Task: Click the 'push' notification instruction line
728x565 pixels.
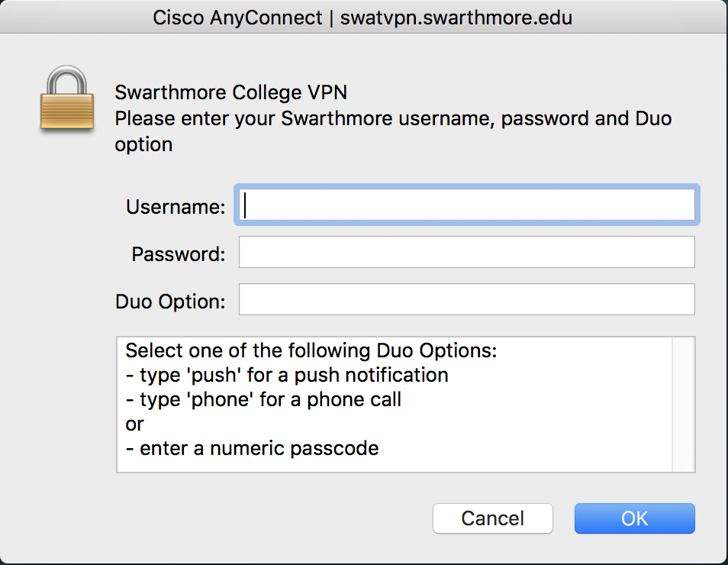Action: pyautogui.click(x=287, y=376)
